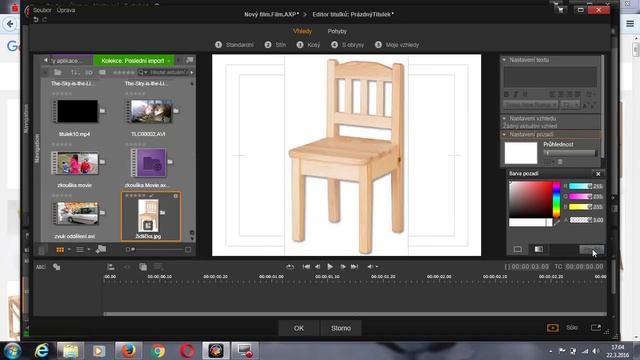
Task: Switch to the Vzhledy tab
Action: coord(302,31)
